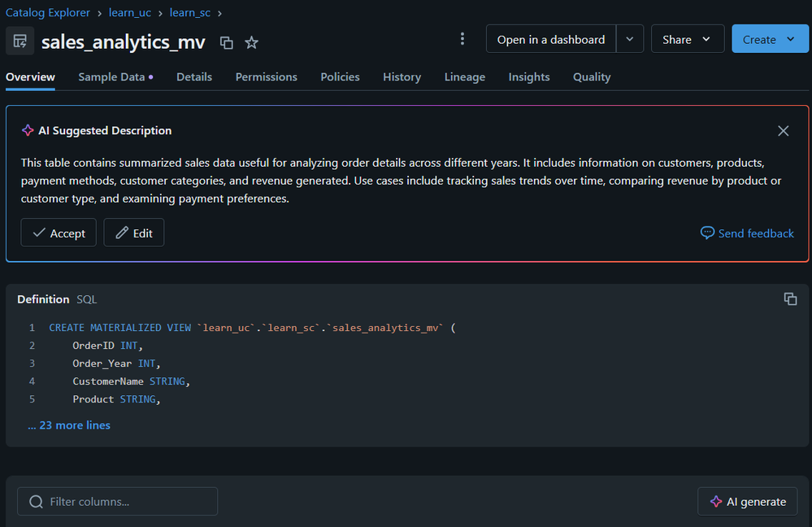Dismiss the AI Suggested Description panel
The height and width of the screenshot is (527, 812).
pyautogui.click(x=783, y=131)
